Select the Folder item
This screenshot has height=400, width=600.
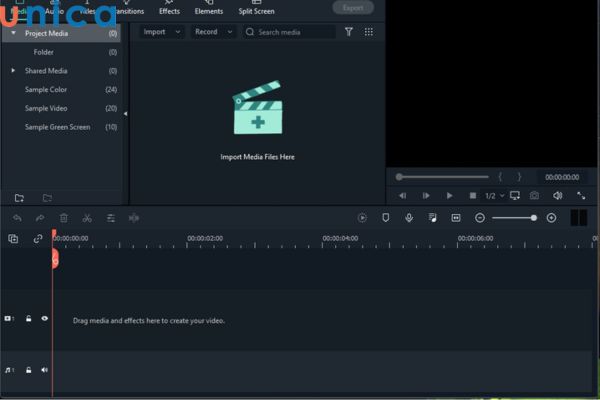(x=43, y=52)
